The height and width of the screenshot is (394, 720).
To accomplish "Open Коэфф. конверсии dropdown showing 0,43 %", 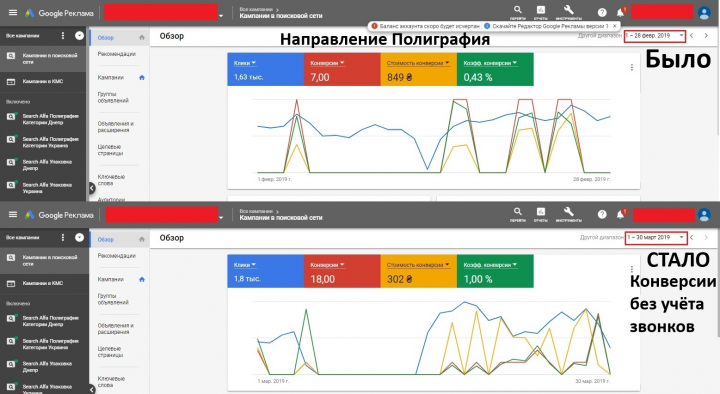I will 490,63.
